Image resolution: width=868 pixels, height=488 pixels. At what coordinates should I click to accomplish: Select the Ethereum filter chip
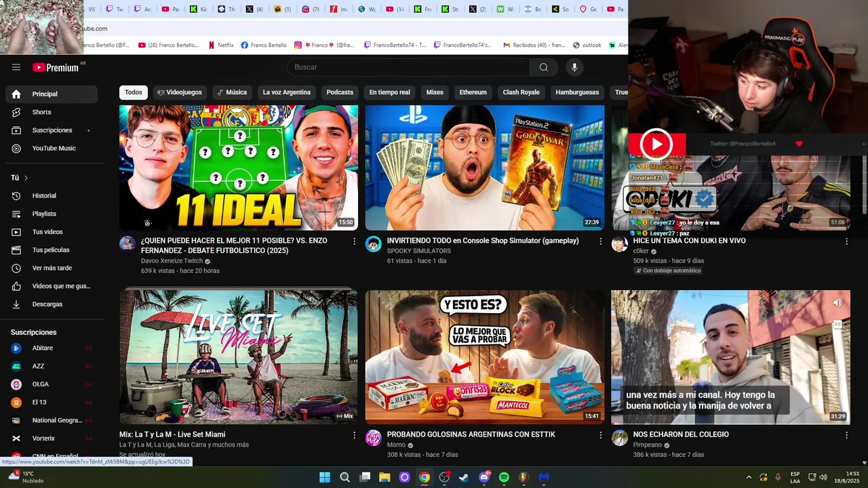click(473, 92)
